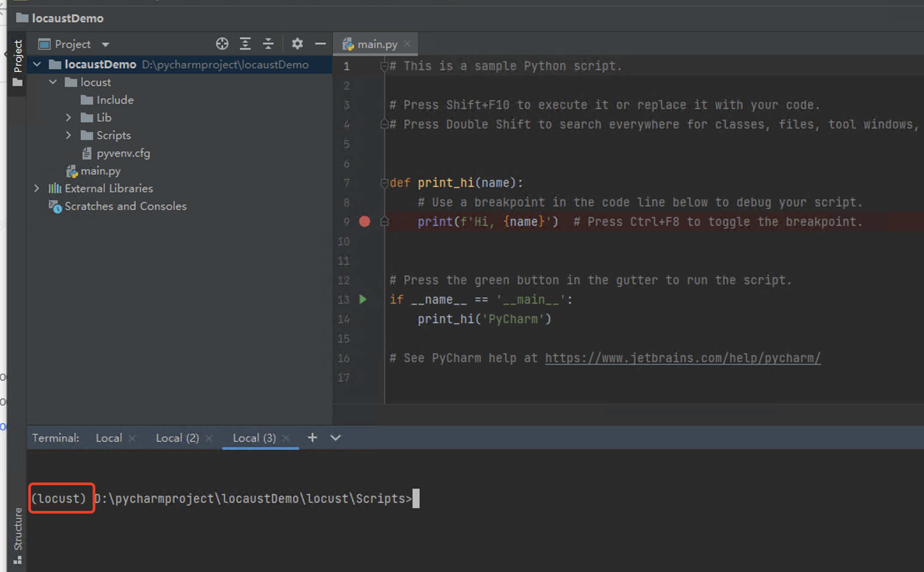Switch to the Local (2) terminal tab

pos(177,438)
